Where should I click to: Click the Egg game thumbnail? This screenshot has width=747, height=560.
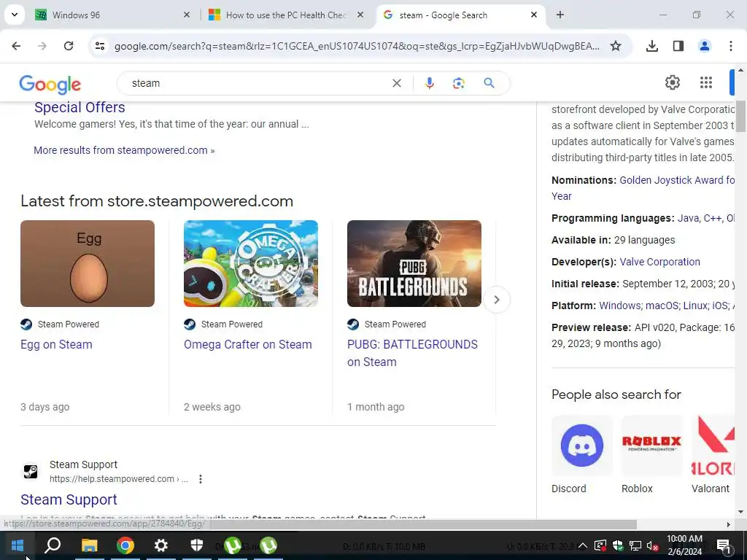(88, 263)
